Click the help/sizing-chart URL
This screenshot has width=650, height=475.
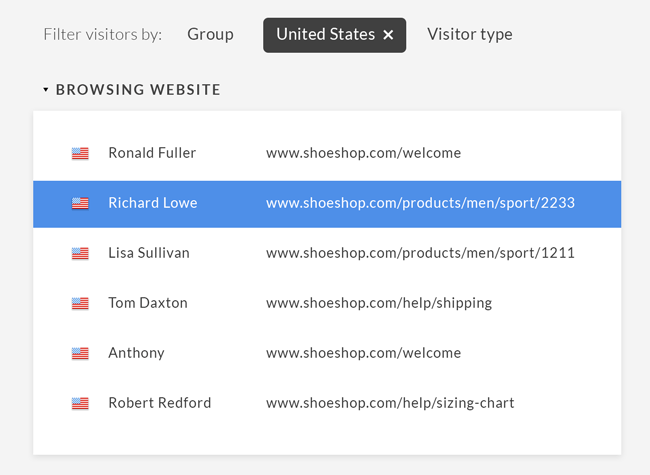390,403
